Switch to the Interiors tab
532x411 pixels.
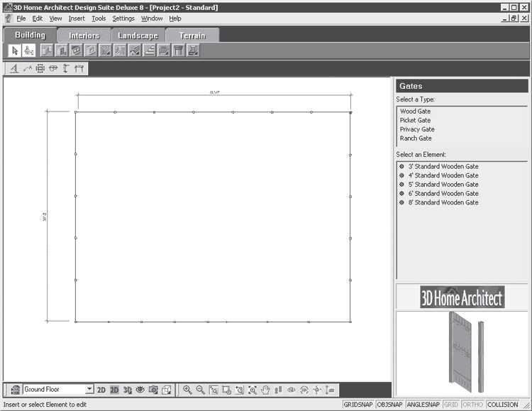[84, 35]
